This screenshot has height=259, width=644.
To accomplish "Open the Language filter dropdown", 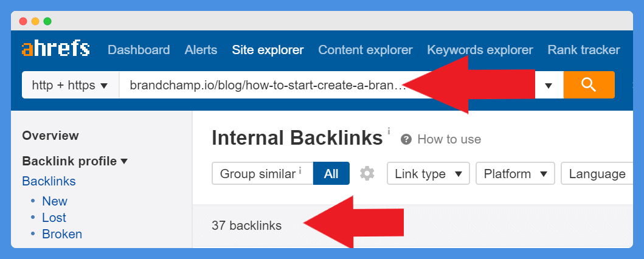I will [x=597, y=174].
